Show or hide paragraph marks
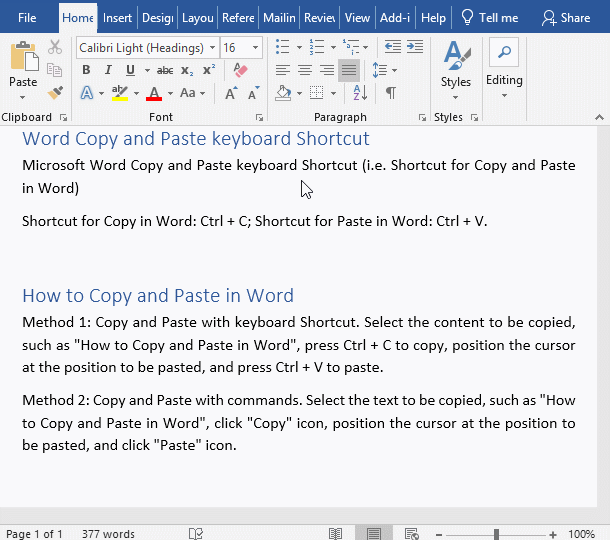Viewport: 610px width, 540px height. (391, 93)
